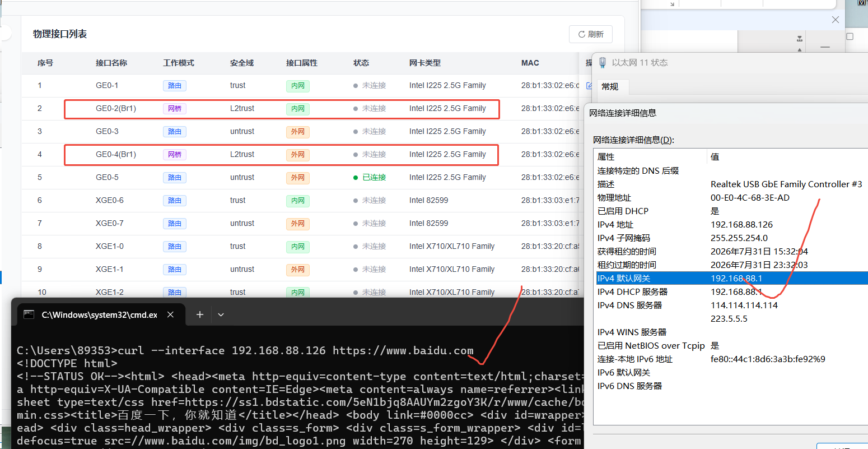Click the 以太网 11 状态 network adapter icon
This screenshot has height=449, width=868.
point(603,62)
